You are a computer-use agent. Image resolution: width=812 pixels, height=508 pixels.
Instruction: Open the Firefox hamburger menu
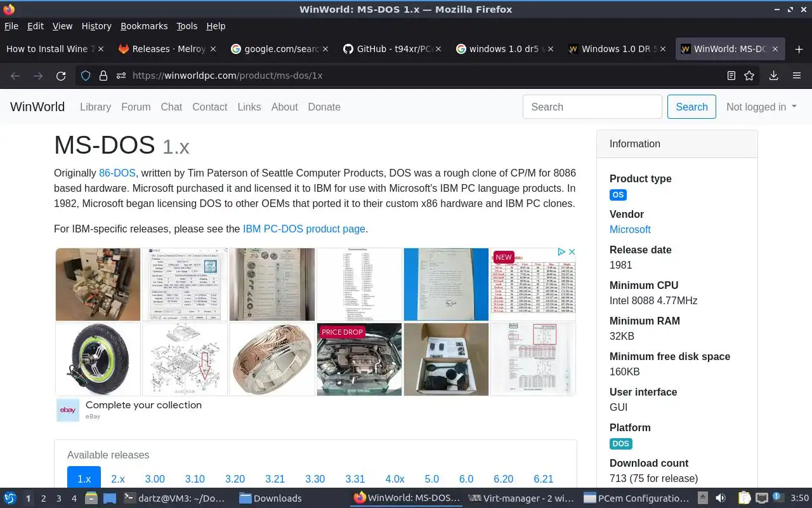pyautogui.click(x=797, y=76)
